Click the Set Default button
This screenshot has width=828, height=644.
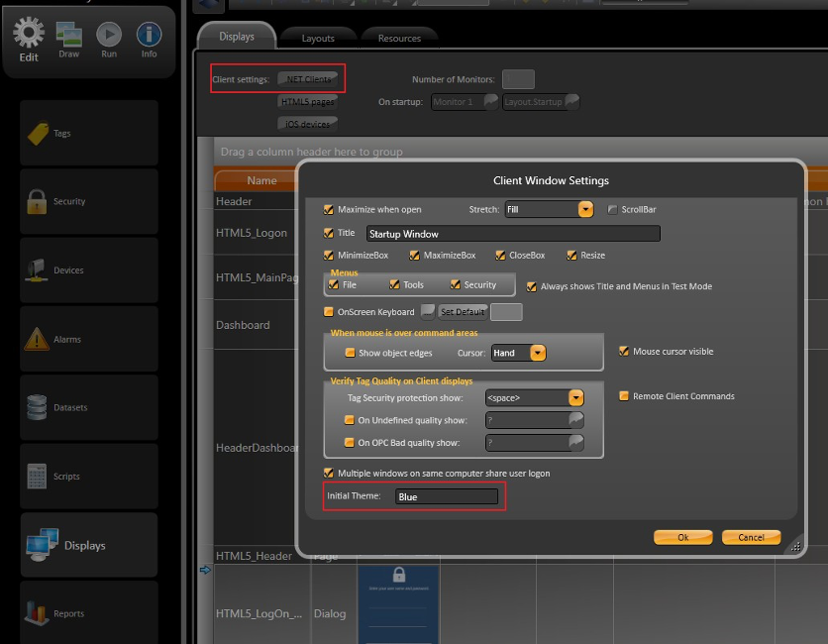click(x=462, y=312)
